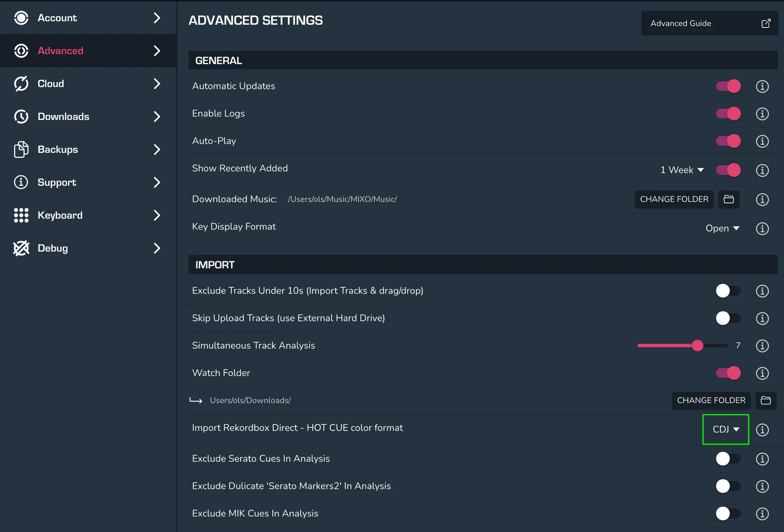This screenshot has width=784, height=532.
Task: Click CHANGE FOLDER for Watch Folder
Action: click(x=711, y=400)
